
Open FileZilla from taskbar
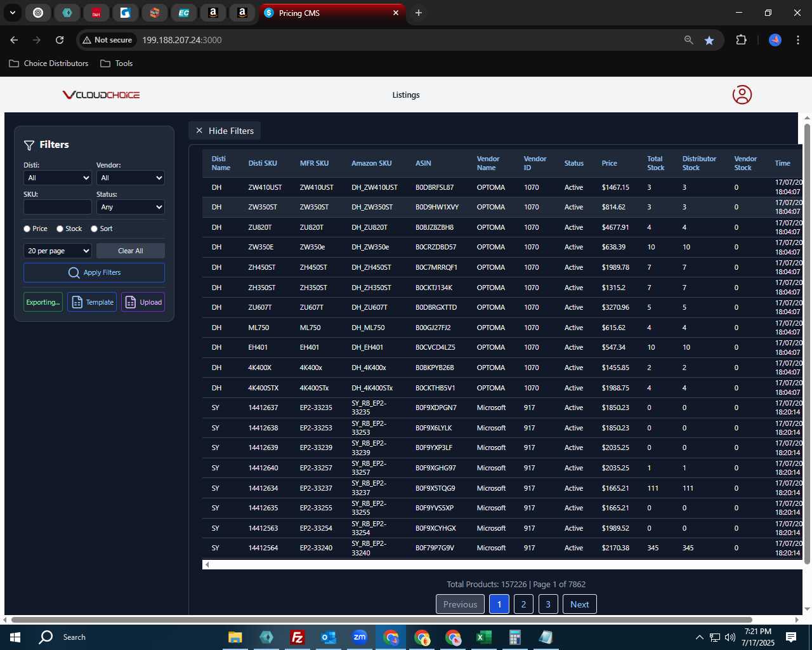tap(297, 637)
